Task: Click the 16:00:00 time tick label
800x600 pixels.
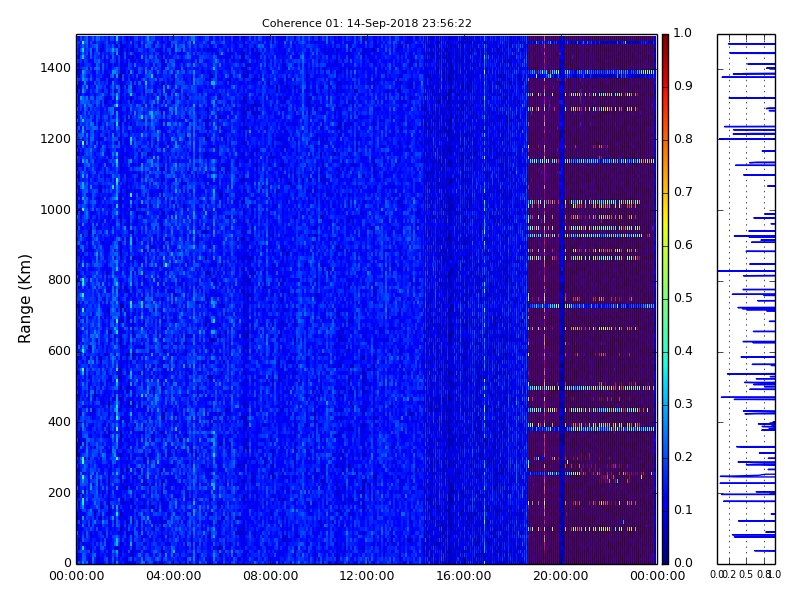Action: [x=464, y=576]
